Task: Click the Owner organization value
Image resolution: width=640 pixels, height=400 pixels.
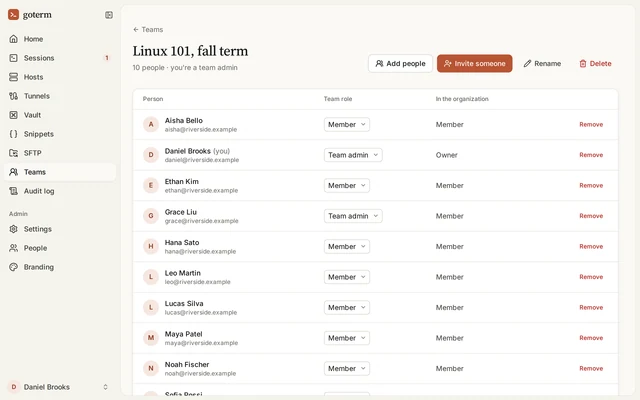Action: (447, 155)
